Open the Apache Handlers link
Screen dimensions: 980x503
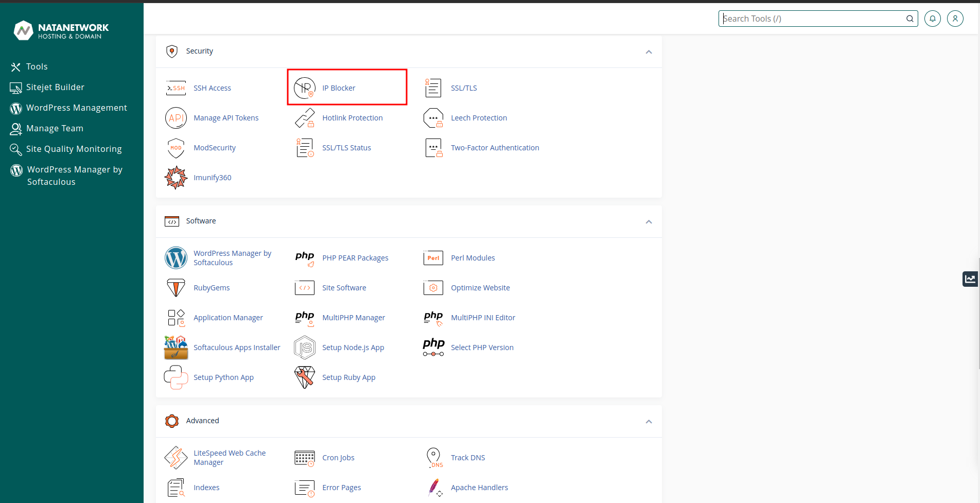coord(479,488)
